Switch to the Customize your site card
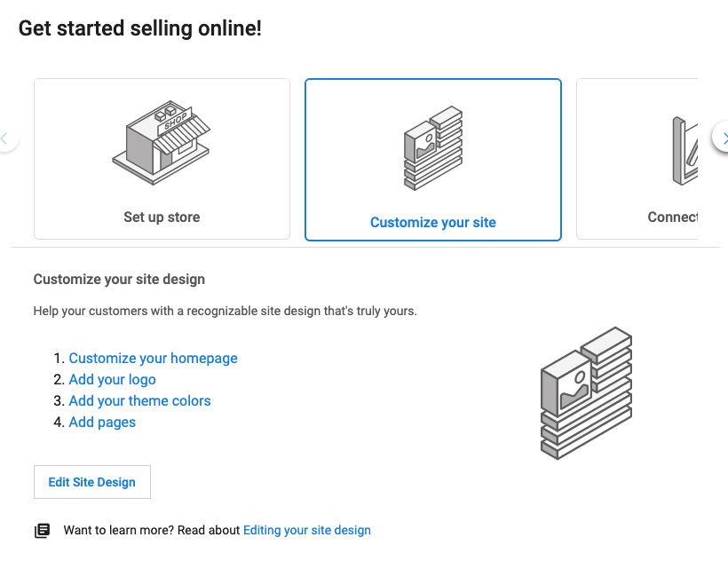 point(432,159)
